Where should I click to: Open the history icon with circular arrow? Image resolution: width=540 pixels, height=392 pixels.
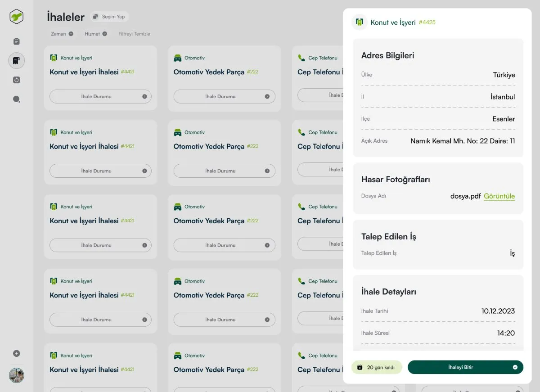(x=17, y=80)
